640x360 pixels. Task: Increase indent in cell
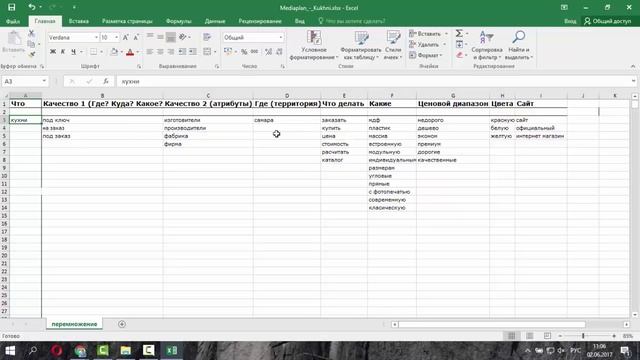click(x=193, y=52)
